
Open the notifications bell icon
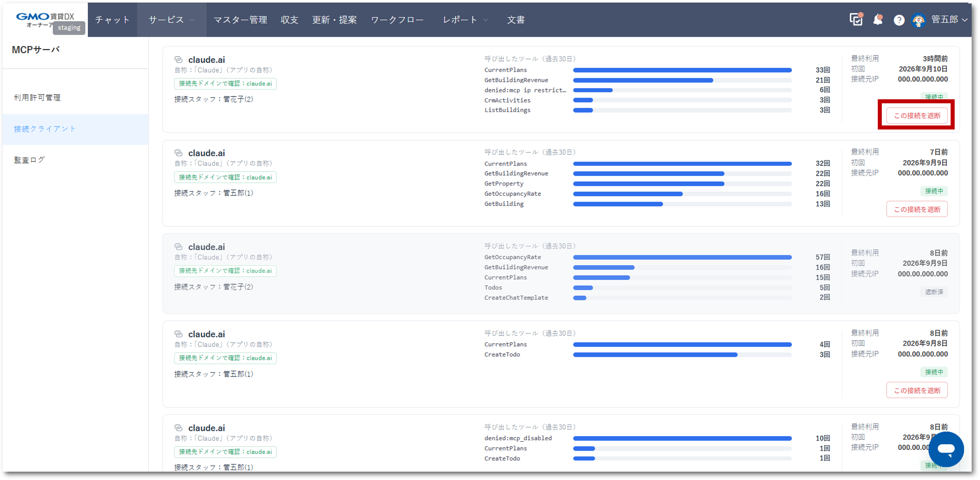[x=878, y=19]
